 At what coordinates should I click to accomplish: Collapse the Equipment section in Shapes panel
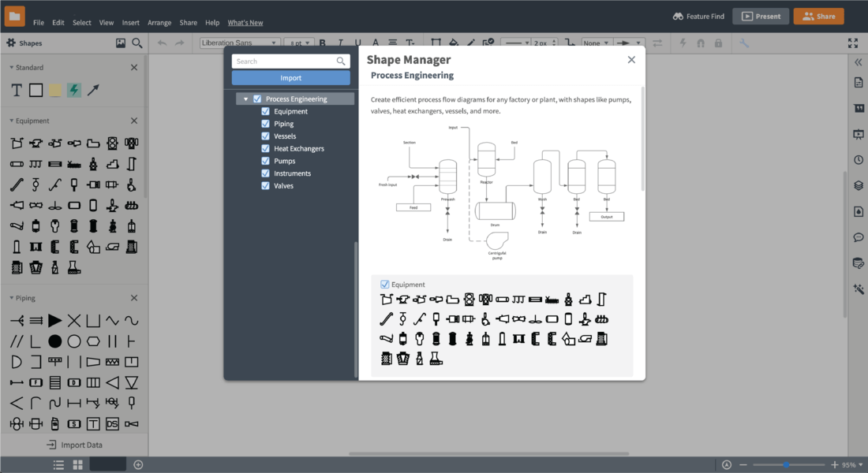(x=12, y=121)
